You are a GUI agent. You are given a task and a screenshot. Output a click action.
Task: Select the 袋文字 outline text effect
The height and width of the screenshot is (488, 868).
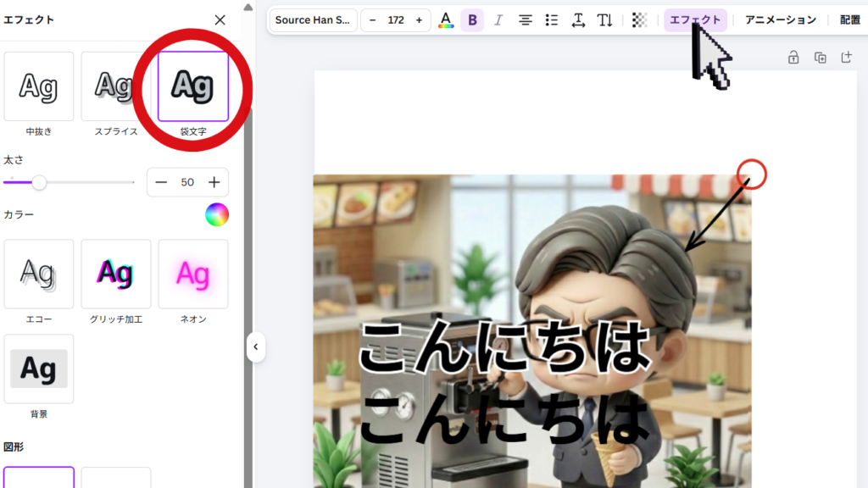[192, 86]
